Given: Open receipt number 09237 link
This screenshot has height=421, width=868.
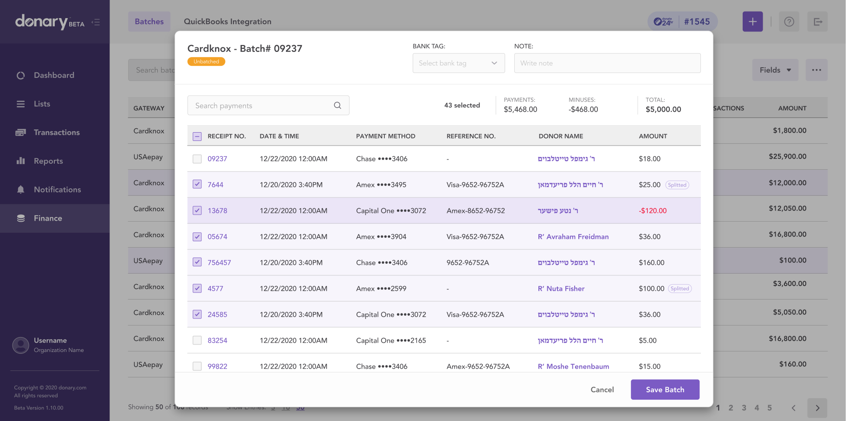Looking at the screenshot, I should point(217,159).
